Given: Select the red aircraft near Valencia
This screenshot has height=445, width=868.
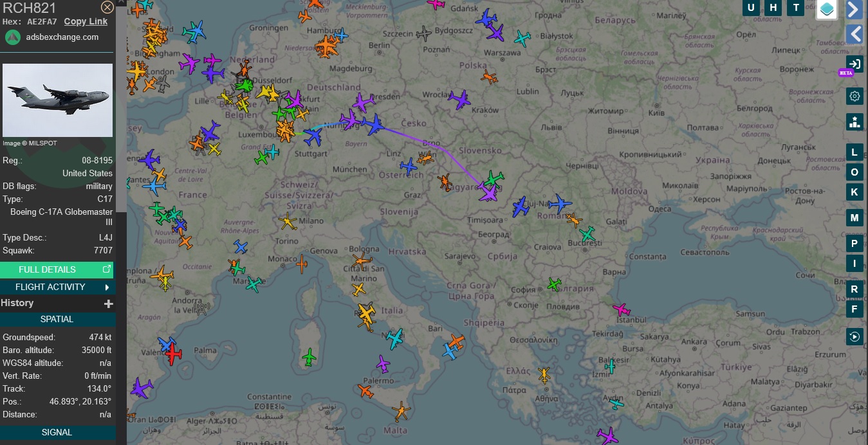Looking at the screenshot, I should pos(172,355).
